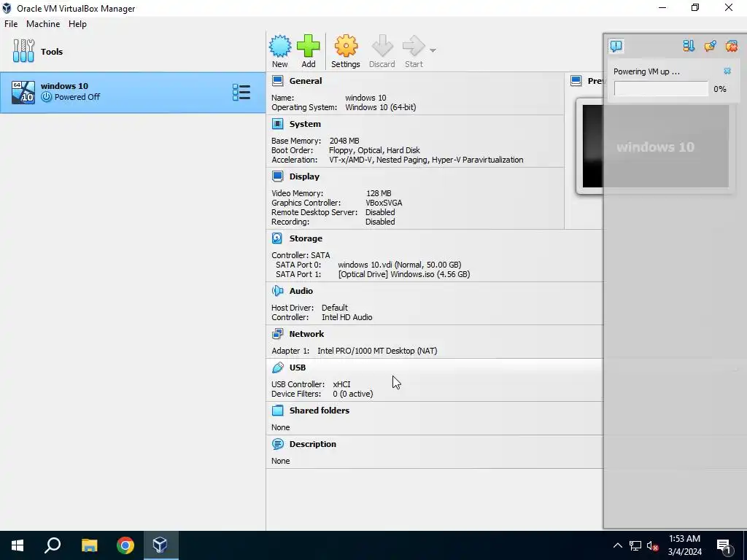This screenshot has height=560, width=747.
Task: Open the Audio settings header link
Action: tap(301, 290)
